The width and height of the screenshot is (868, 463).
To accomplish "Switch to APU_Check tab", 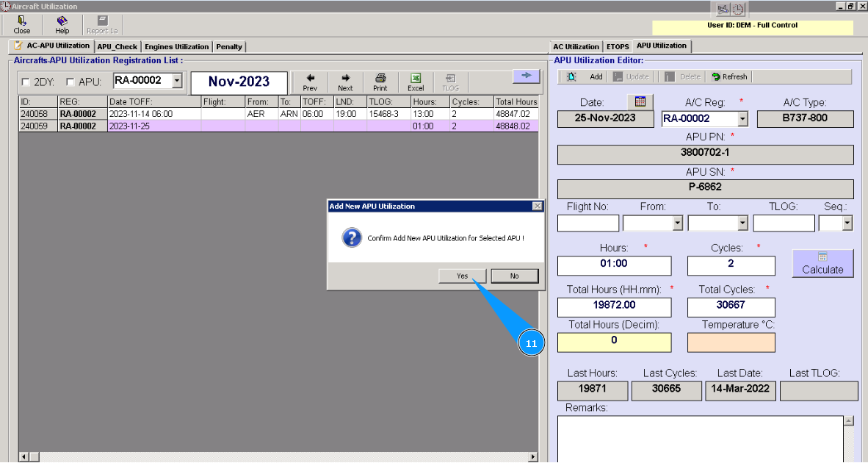I will click(x=117, y=47).
